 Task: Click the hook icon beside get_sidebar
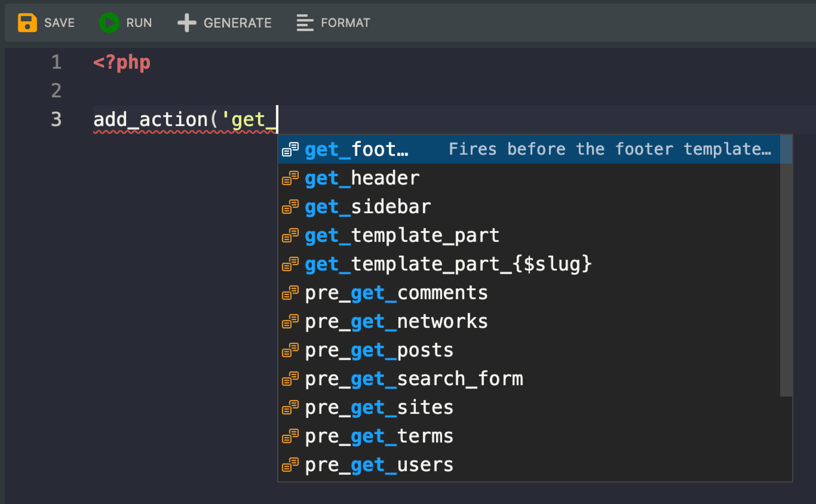coord(290,207)
